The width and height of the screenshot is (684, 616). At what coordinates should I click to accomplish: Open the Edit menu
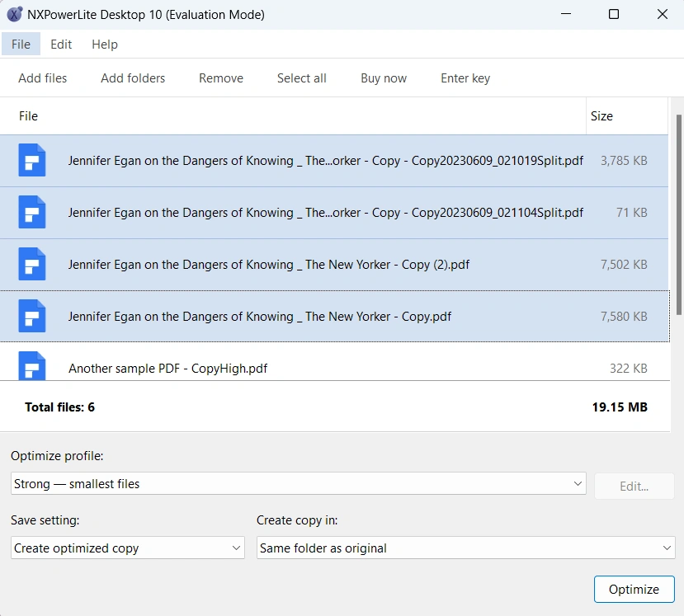tap(61, 44)
